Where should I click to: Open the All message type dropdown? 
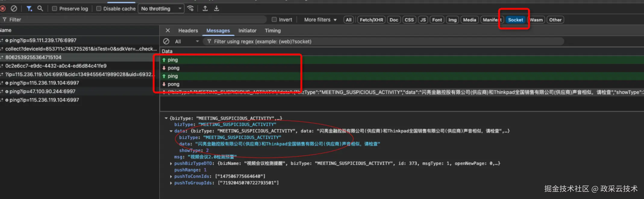click(x=187, y=41)
